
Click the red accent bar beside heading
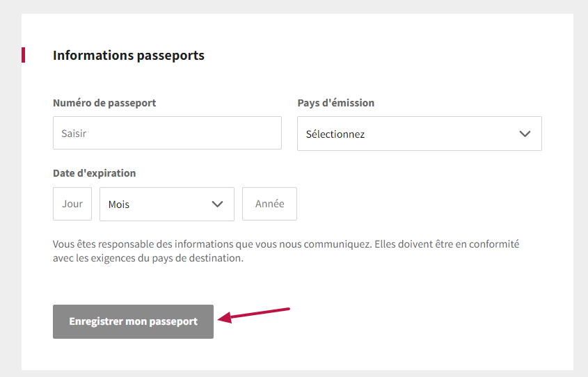click(23, 55)
